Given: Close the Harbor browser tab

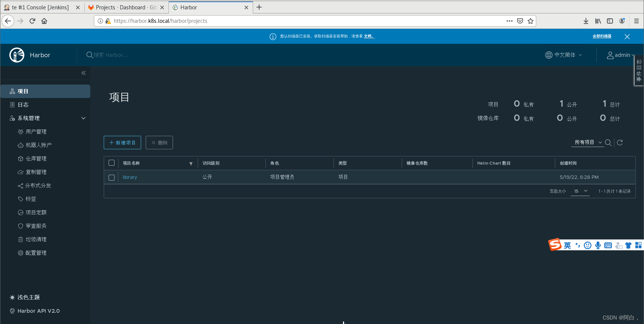Looking at the screenshot, I should tap(246, 7).
